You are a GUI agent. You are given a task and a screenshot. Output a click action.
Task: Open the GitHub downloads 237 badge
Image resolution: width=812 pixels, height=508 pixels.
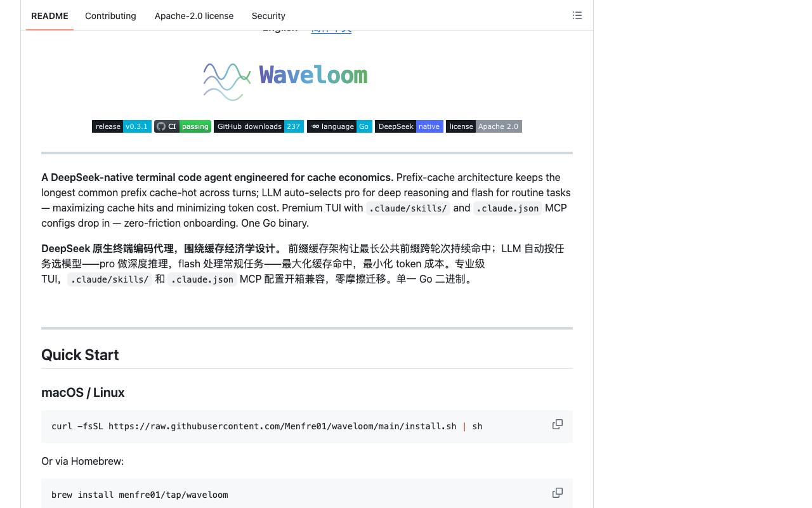coord(259,126)
